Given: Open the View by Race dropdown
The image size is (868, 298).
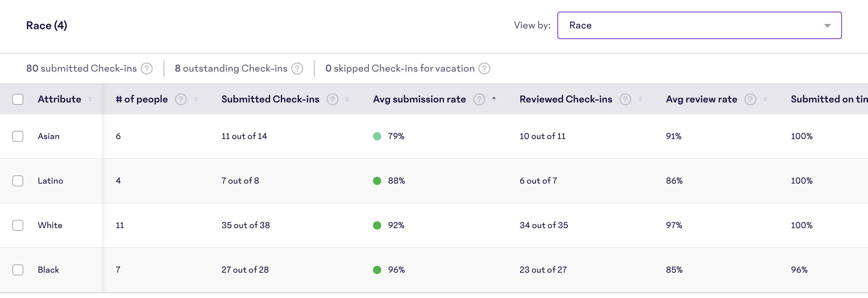Looking at the screenshot, I should pos(699,25).
